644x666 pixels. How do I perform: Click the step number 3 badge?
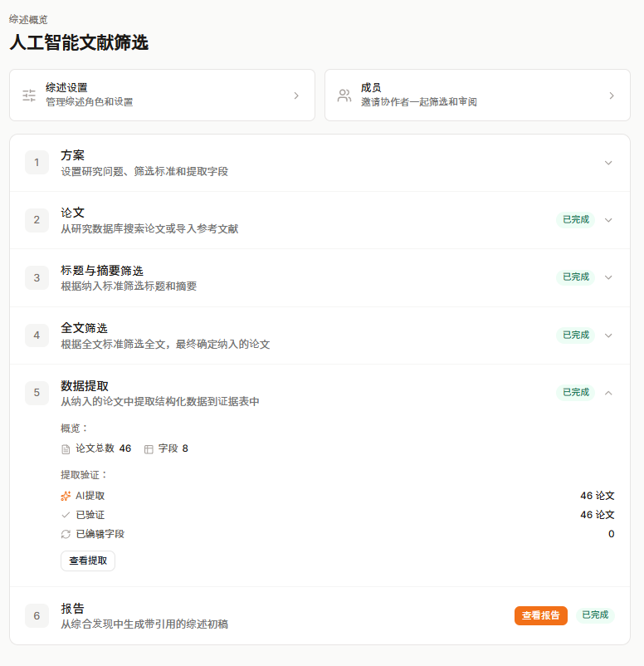[37, 278]
